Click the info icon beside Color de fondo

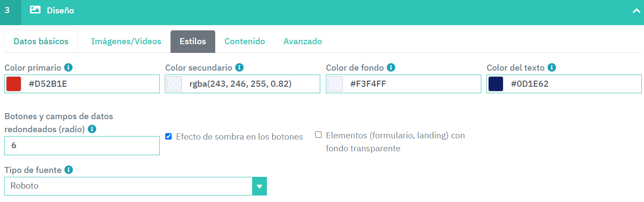click(x=391, y=68)
